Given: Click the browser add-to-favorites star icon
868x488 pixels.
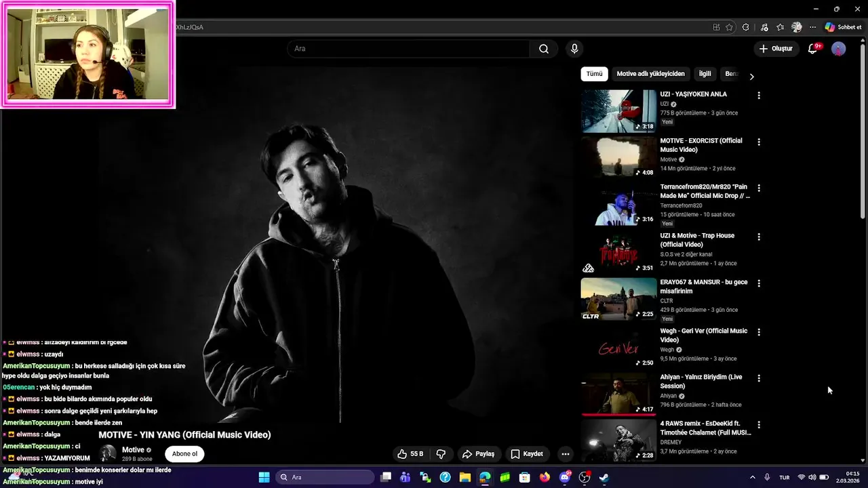Looking at the screenshot, I should [x=729, y=27].
